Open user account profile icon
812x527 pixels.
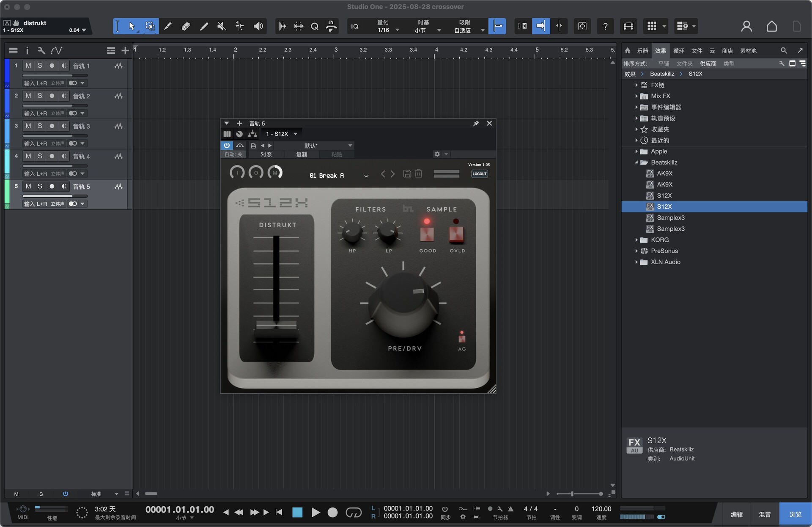746,26
